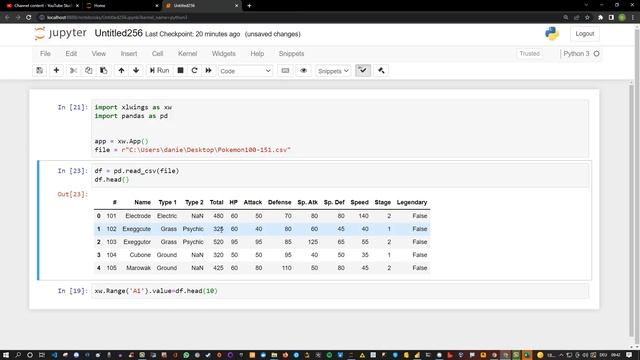Insert cell below using plus icon
Image resolution: width=640 pixels, height=360 pixels.
click(x=56, y=71)
